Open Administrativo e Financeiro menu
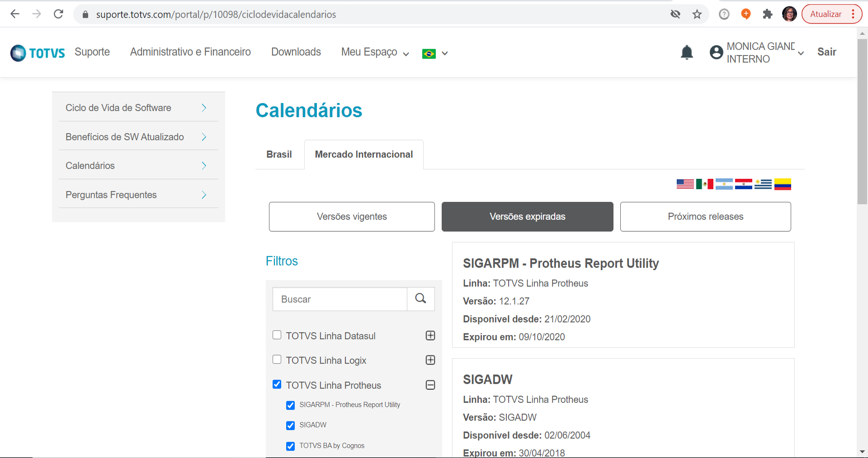The height and width of the screenshot is (458, 868). click(x=190, y=52)
